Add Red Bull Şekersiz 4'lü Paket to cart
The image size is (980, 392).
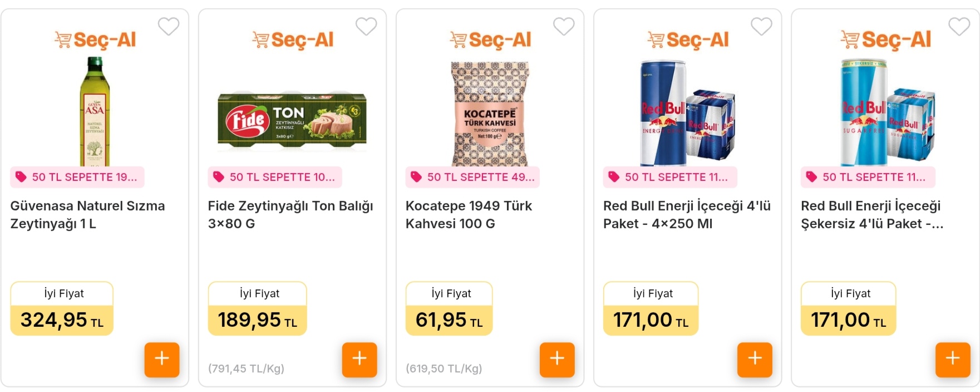[x=953, y=360]
